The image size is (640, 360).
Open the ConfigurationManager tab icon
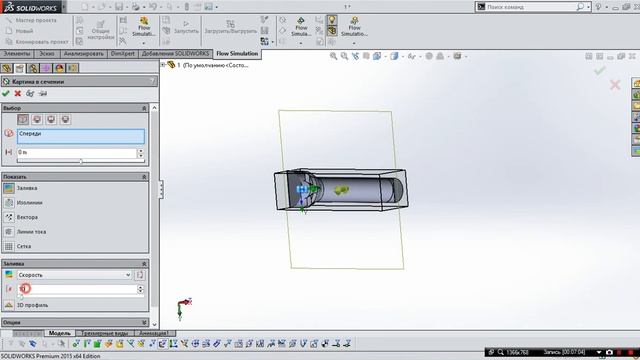click(x=33, y=68)
